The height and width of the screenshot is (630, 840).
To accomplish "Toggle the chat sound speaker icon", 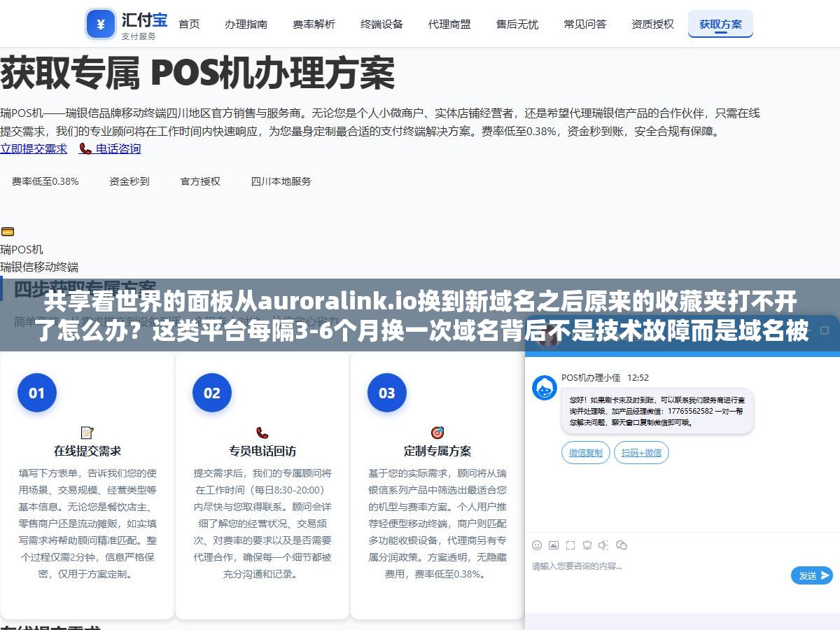I will 603,545.
